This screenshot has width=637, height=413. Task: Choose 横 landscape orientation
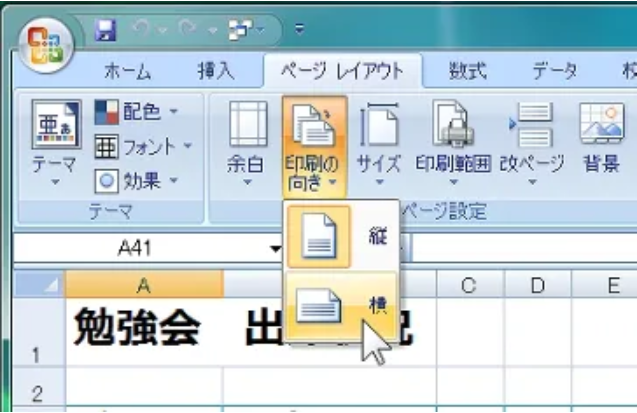coord(340,305)
